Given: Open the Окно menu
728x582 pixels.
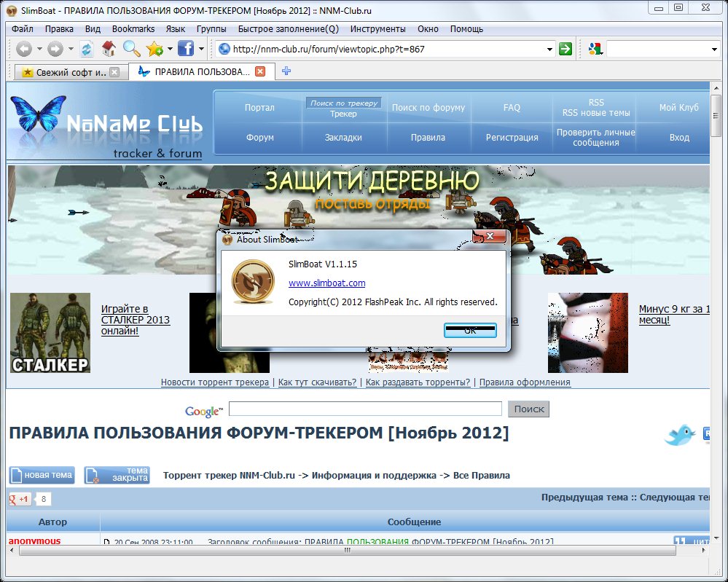Looking at the screenshot, I should coord(428,29).
